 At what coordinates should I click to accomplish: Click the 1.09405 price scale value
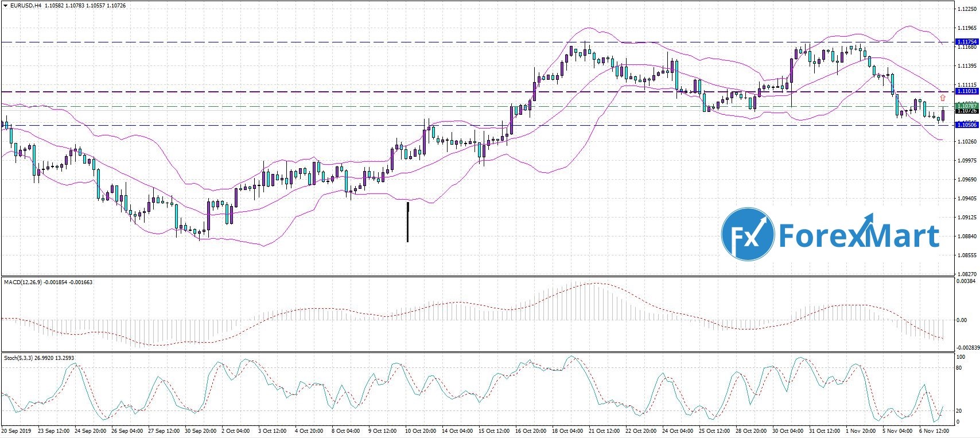point(966,198)
